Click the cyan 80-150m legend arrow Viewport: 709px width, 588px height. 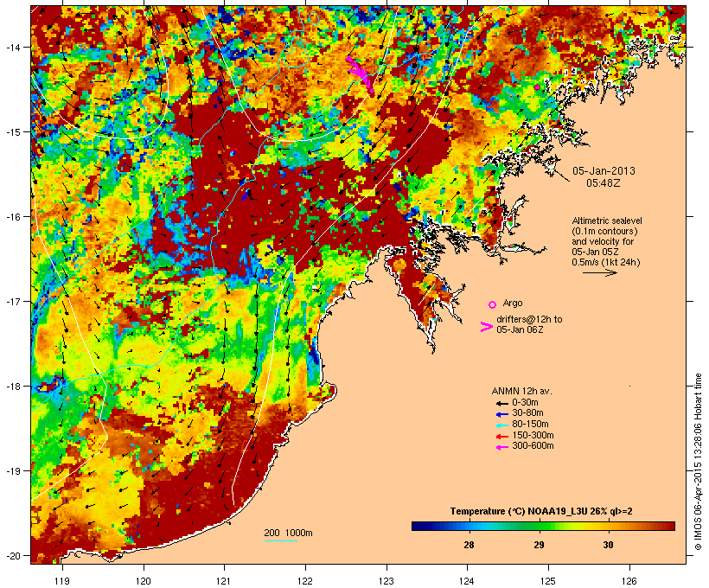[502, 425]
